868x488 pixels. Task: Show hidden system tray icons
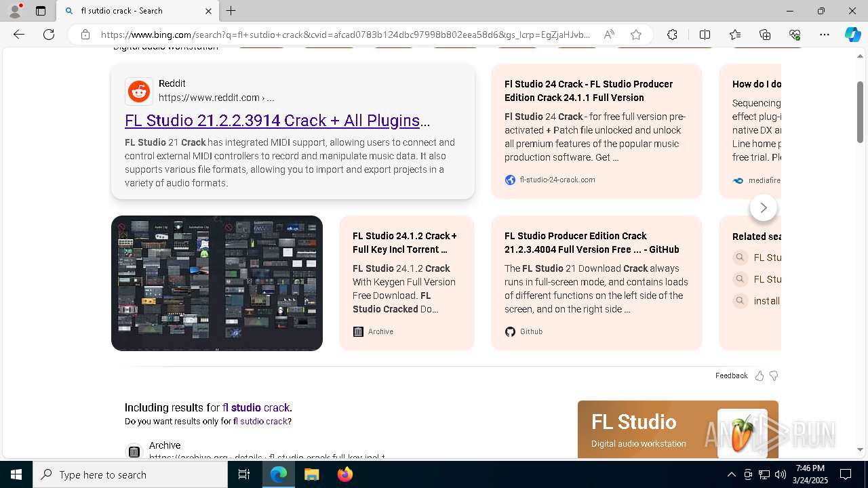pos(731,474)
